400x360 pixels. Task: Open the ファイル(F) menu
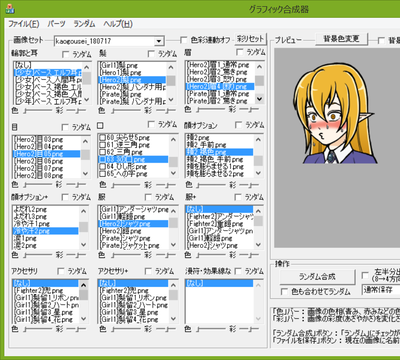pos(23,24)
